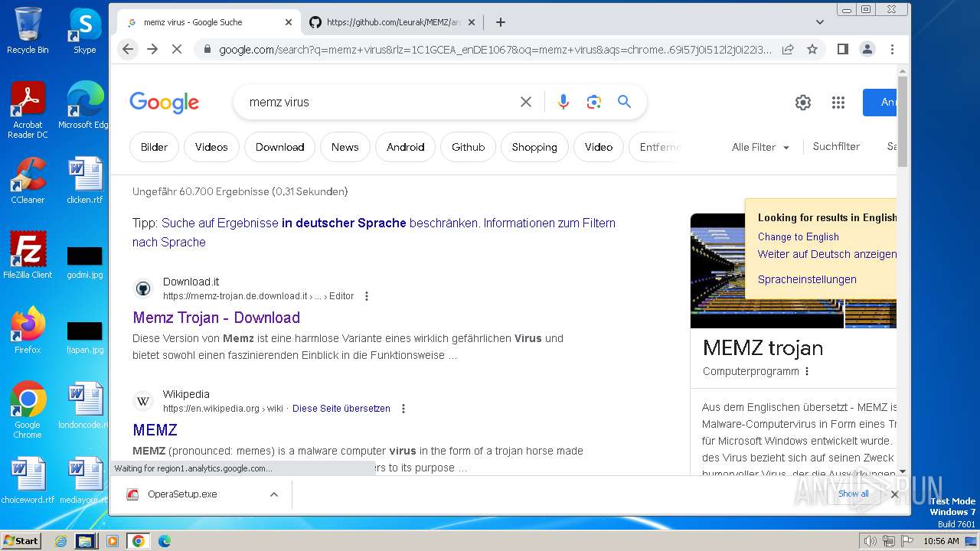The image size is (980, 551).
Task: Filter results by Videos
Action: [211, 147]
